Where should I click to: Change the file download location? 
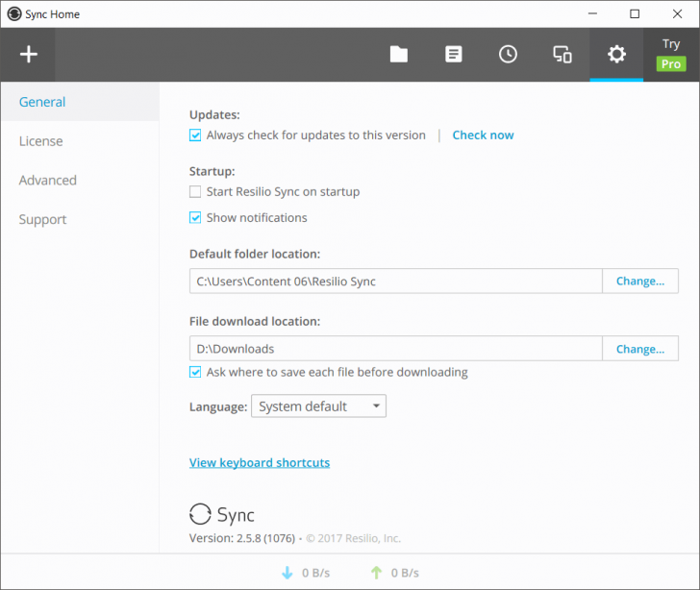pyautogui.click(x=640, y=349)
